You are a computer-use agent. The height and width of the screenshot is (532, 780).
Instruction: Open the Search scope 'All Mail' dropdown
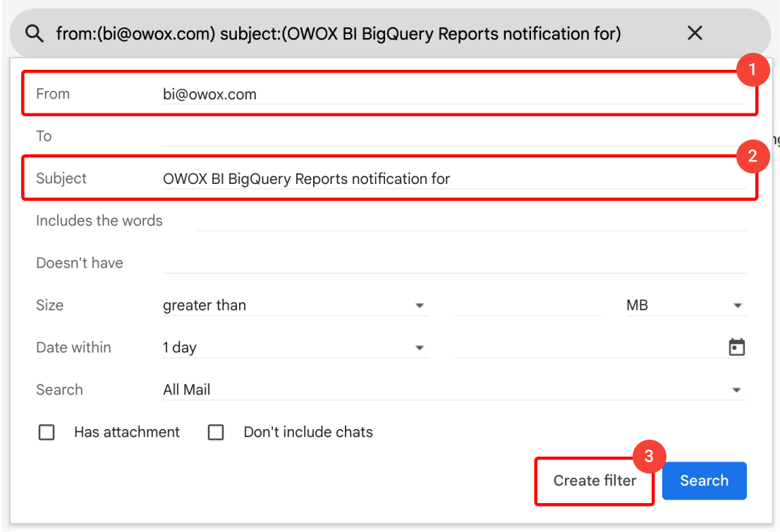[x=455, y=389]
